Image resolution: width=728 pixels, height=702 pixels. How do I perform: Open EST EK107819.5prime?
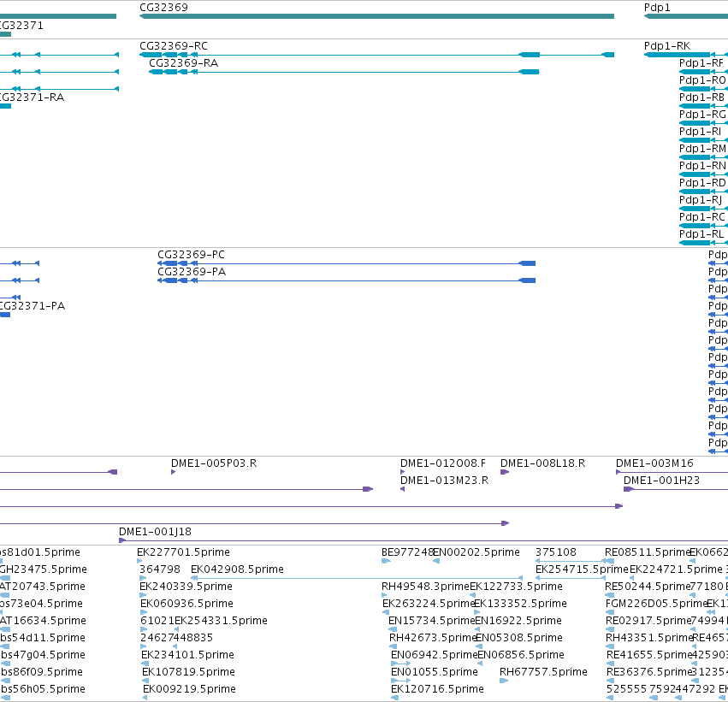pyautogui.click(x=188, y=672)
